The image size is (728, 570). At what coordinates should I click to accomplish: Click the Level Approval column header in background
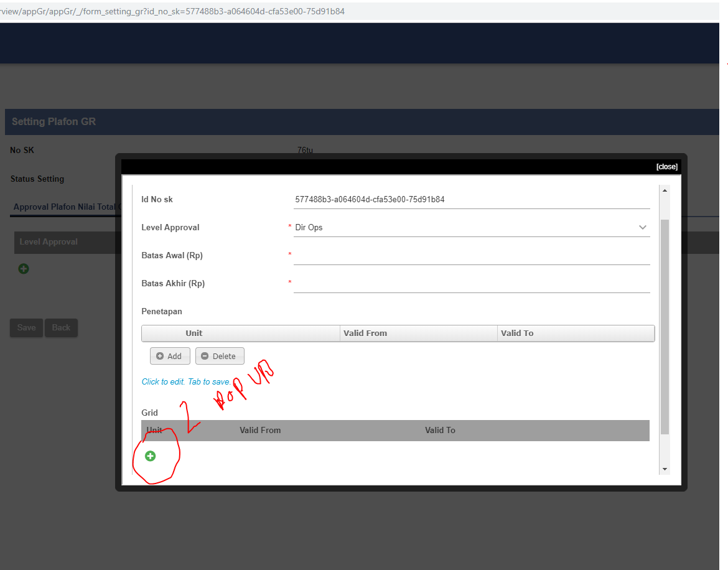[49, 242]
